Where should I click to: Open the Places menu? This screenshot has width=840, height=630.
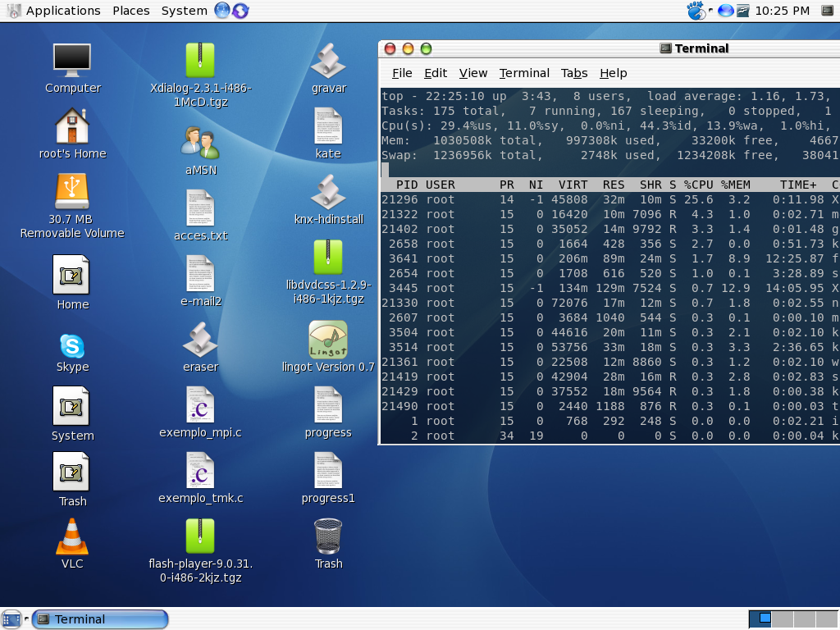pos(130,11)
